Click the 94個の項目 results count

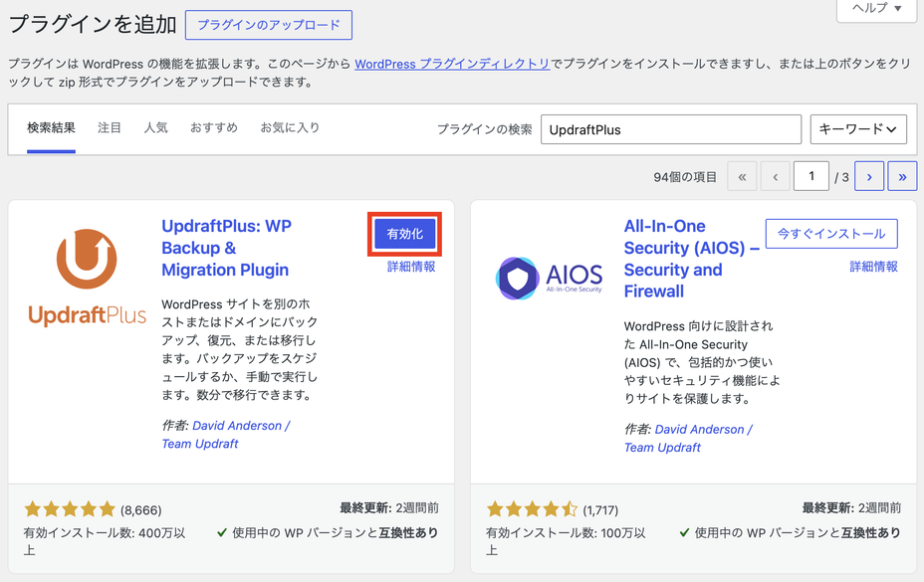pos(685,177)
